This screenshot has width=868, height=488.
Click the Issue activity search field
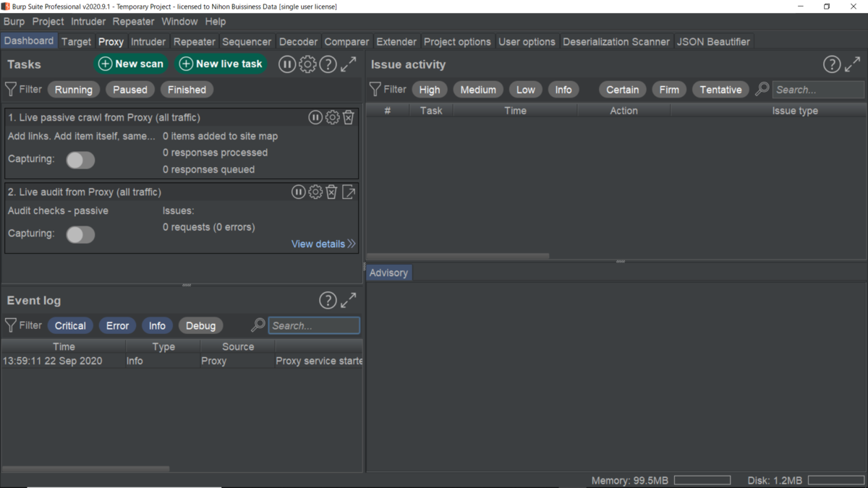pyautogui.click(x=818, y=90)
